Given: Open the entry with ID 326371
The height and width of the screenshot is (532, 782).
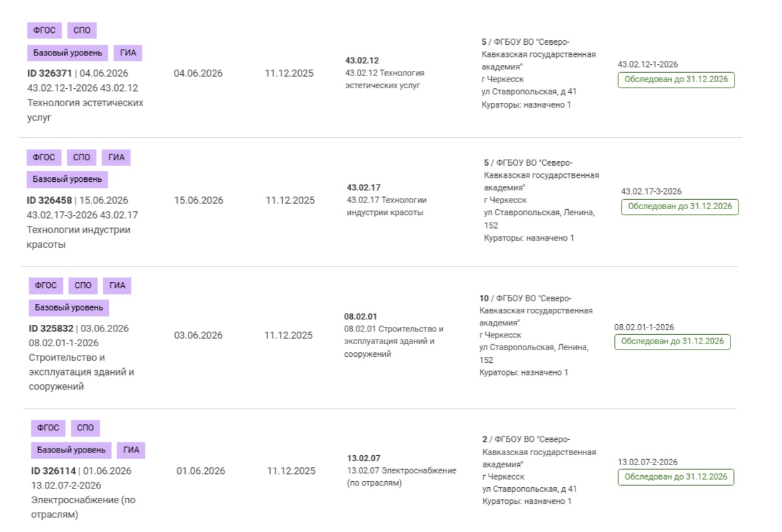Looking at the screenshot, I should (50, 73).
